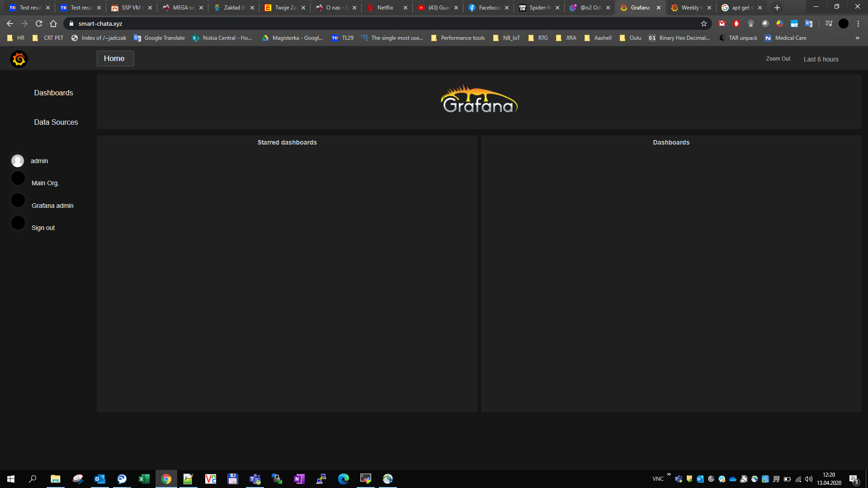868x488 pixels.
Task: Open the Last 6 hours time picker
Action: (821, 59)
